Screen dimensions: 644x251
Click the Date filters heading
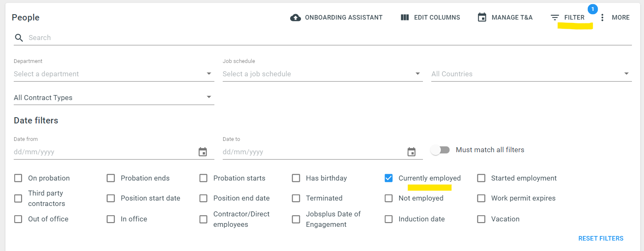[x=36, y=120]
